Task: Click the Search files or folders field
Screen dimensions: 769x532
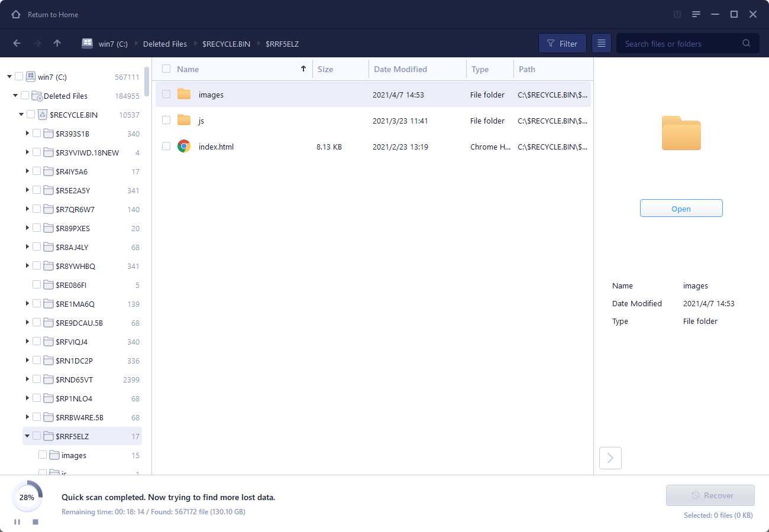Action: 680,44
